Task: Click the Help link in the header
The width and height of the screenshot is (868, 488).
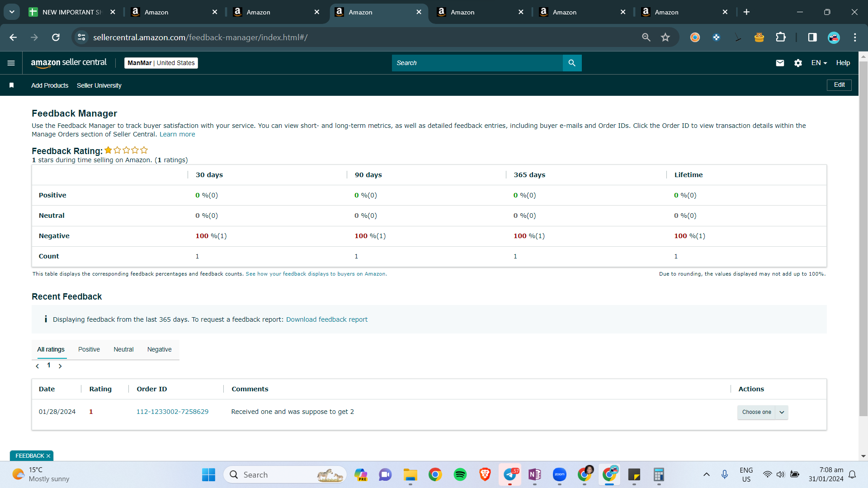Action: click(x=843, y=63)
